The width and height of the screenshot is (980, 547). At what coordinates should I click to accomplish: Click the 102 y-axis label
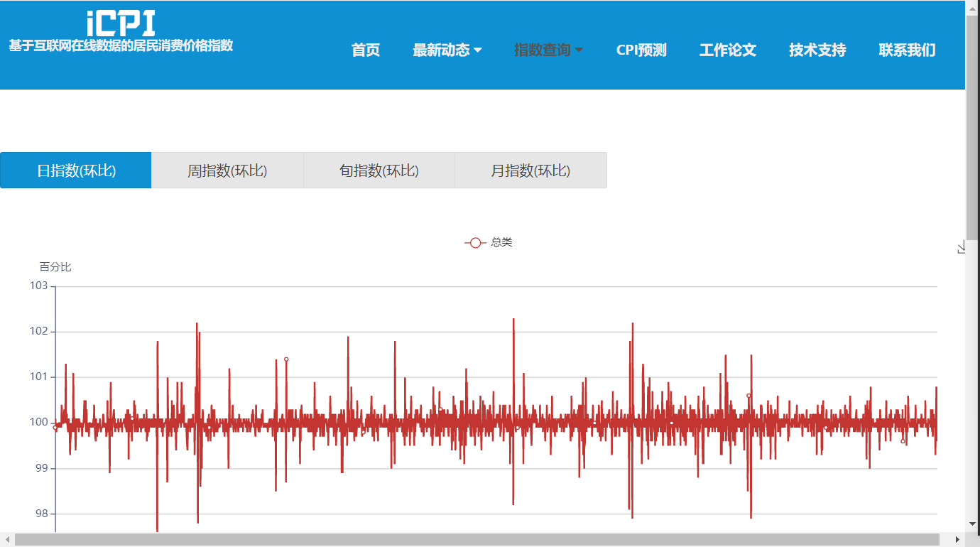coord(38,331)
